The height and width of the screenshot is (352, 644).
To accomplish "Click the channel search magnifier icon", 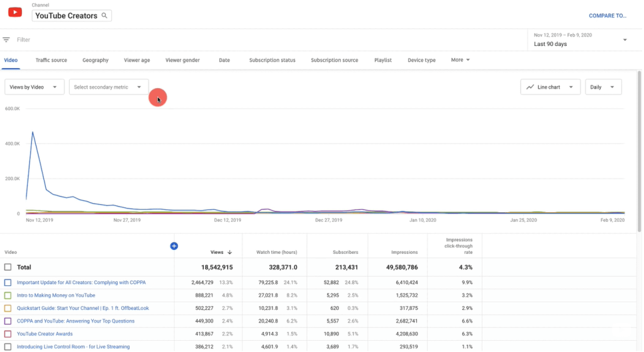I will [104, 16].
